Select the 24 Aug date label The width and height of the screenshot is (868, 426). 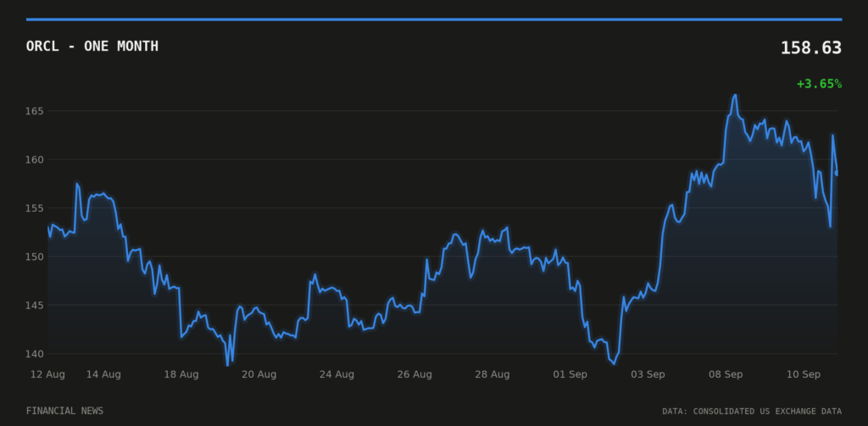pyautogui.click(x=337, y=374)
